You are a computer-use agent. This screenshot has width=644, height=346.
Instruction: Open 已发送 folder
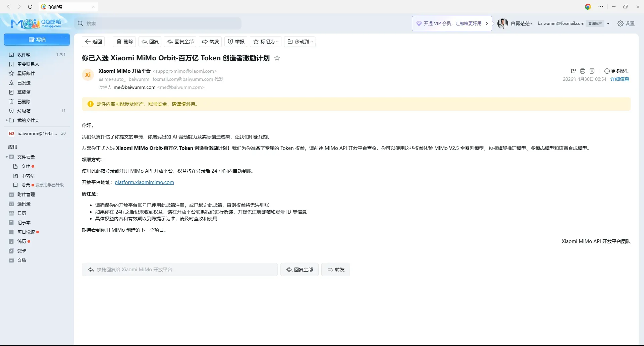[x=37, y=83]
